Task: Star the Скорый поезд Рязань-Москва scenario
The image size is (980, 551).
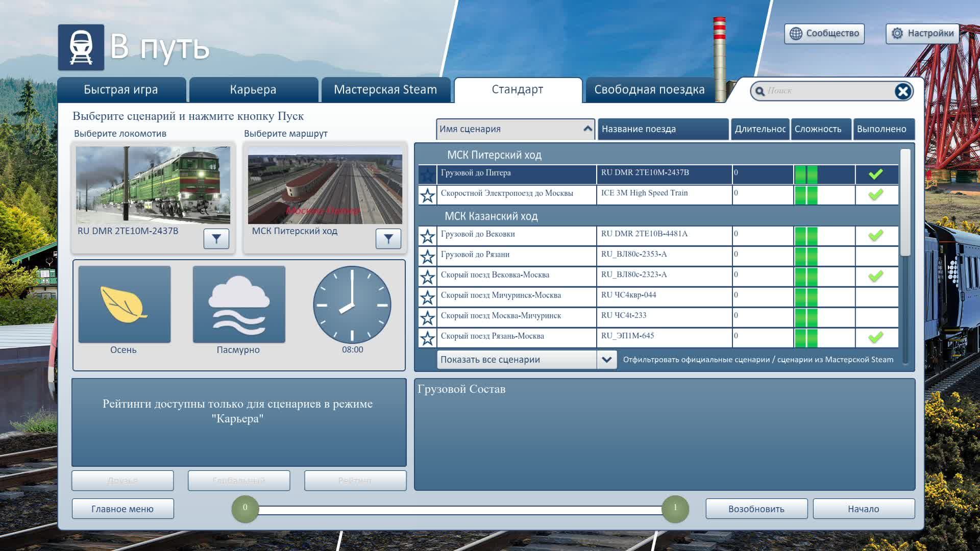Action: pos(427,337)
